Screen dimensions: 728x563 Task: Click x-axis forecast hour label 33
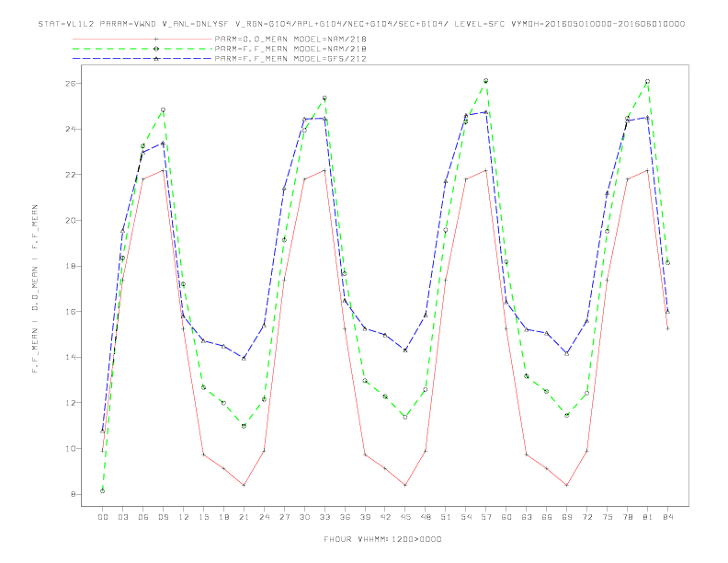click(324, 517)
